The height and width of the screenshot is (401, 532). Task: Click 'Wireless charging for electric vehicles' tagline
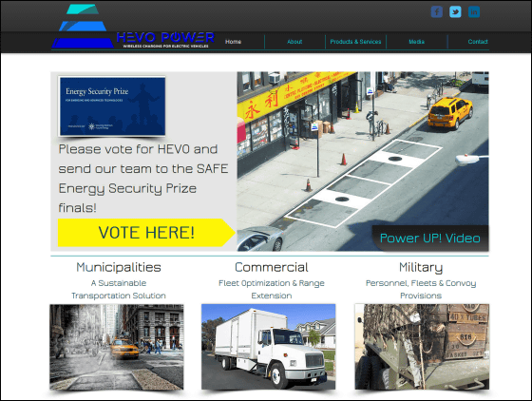(x=165, y=47)
